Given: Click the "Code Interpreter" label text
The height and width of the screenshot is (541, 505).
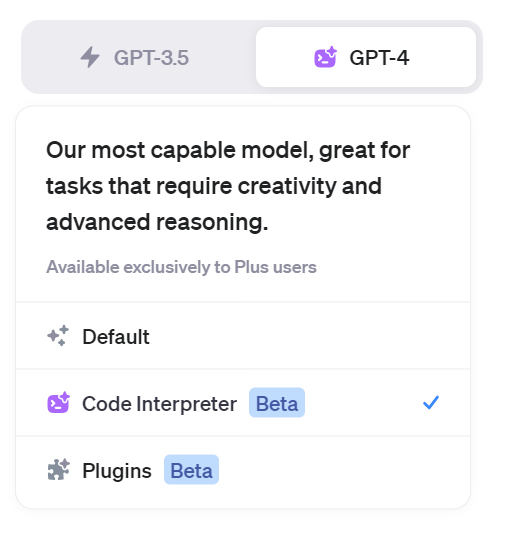Looking at the screenshot, I should pos(160,404).
